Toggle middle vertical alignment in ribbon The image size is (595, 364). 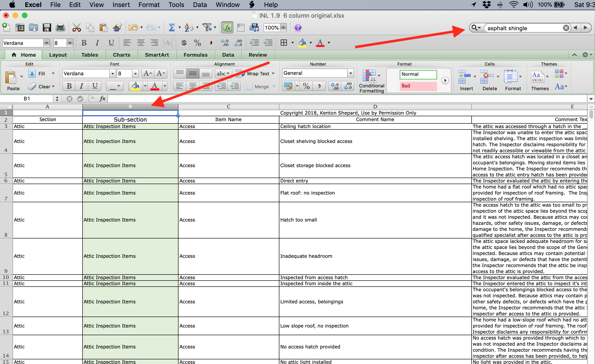192,73
